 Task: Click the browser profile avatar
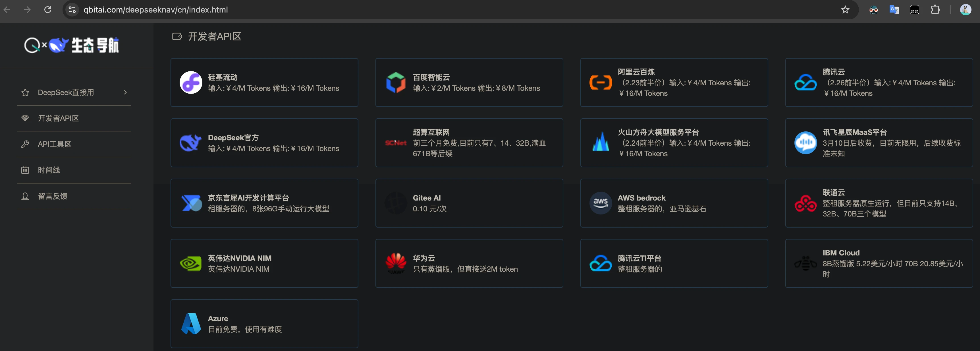click(x=965, y=10)
